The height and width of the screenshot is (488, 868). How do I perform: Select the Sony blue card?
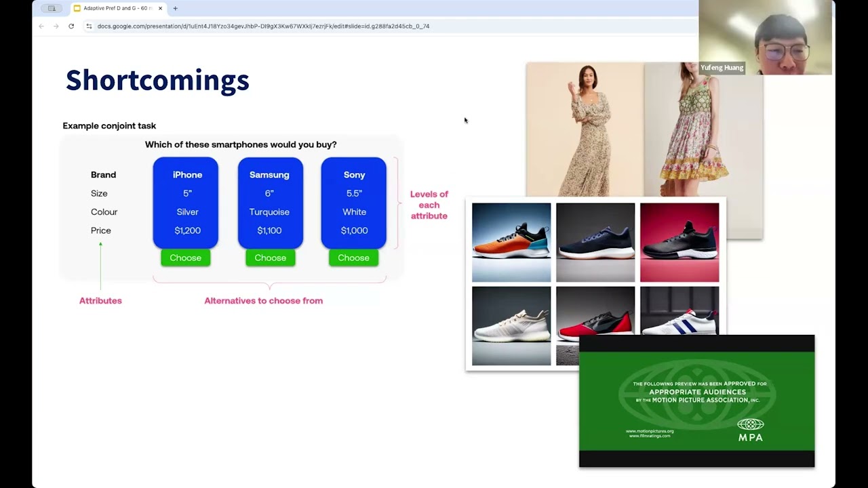pyautogui.click(x=353, y=203)
